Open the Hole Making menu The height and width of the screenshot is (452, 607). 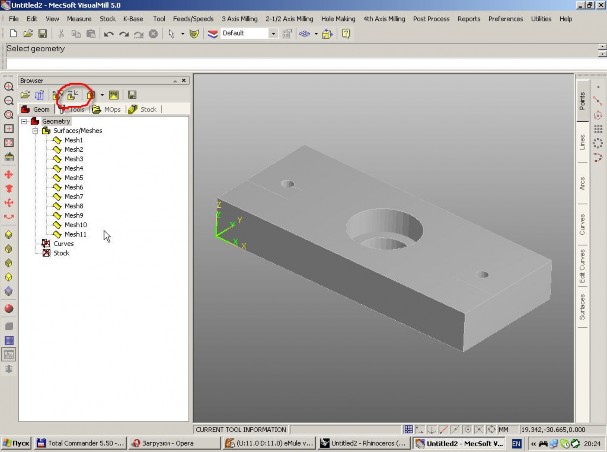(338, 19)
